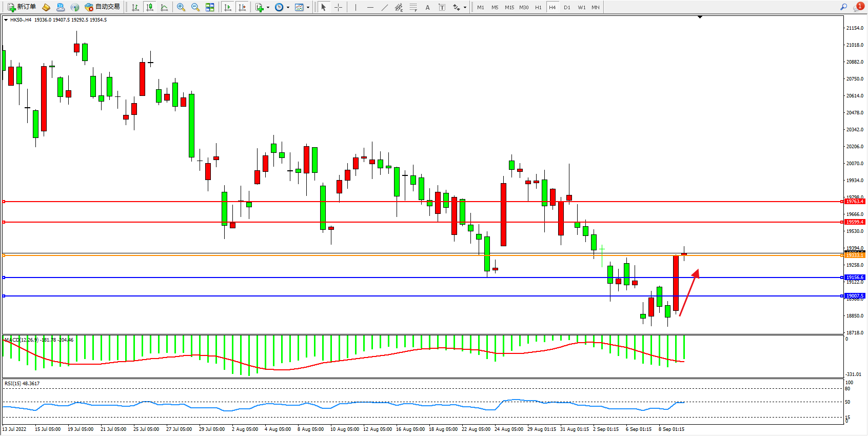Select the crosshair tool
Image resolution: width=868 pixels, height=436 pixels.
pos(338,7)
